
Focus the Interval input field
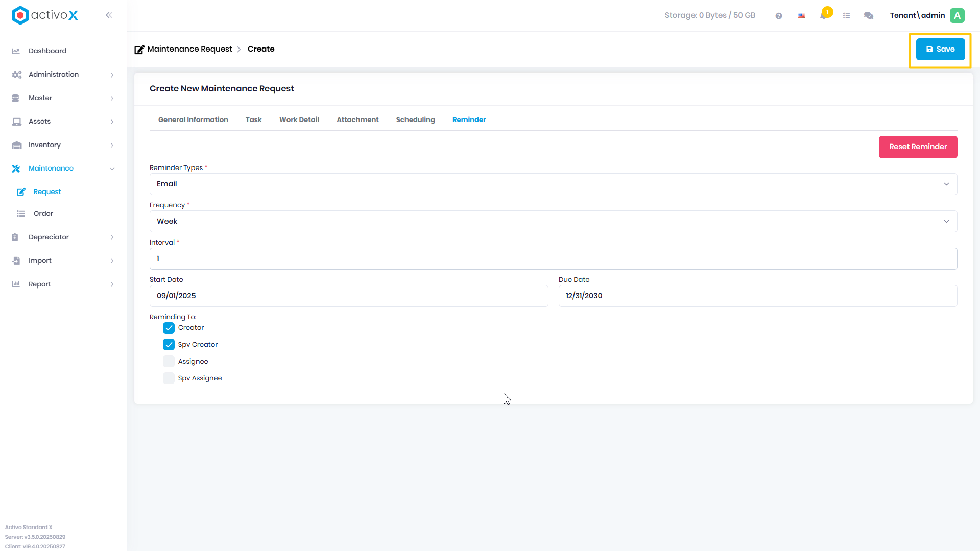[553, 259]
